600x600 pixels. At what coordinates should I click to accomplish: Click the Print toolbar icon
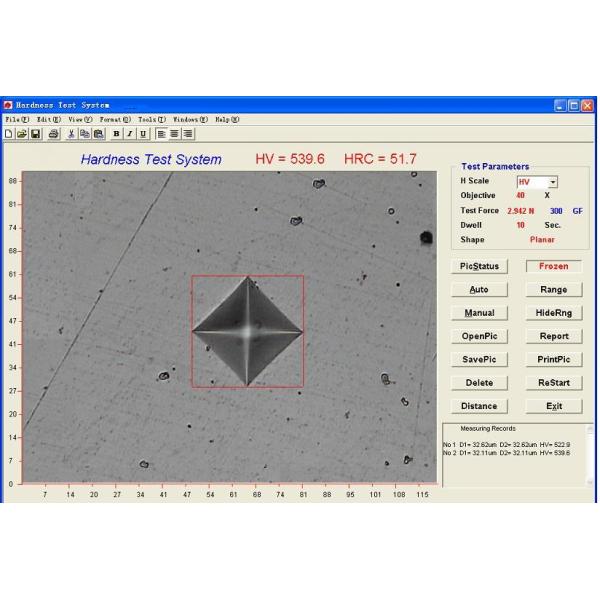tap(54, 133)
